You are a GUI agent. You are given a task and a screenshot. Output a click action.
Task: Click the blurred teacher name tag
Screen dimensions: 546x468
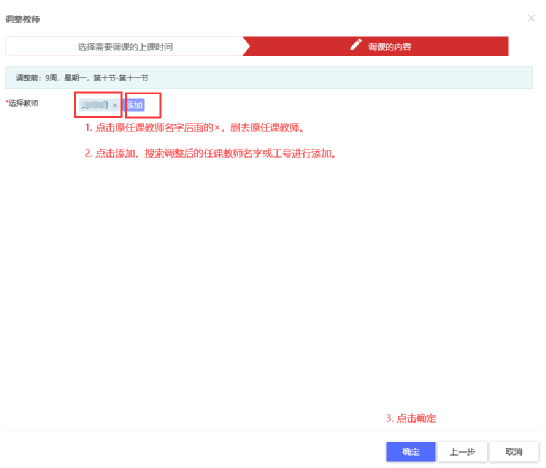(x=94, y=105)
